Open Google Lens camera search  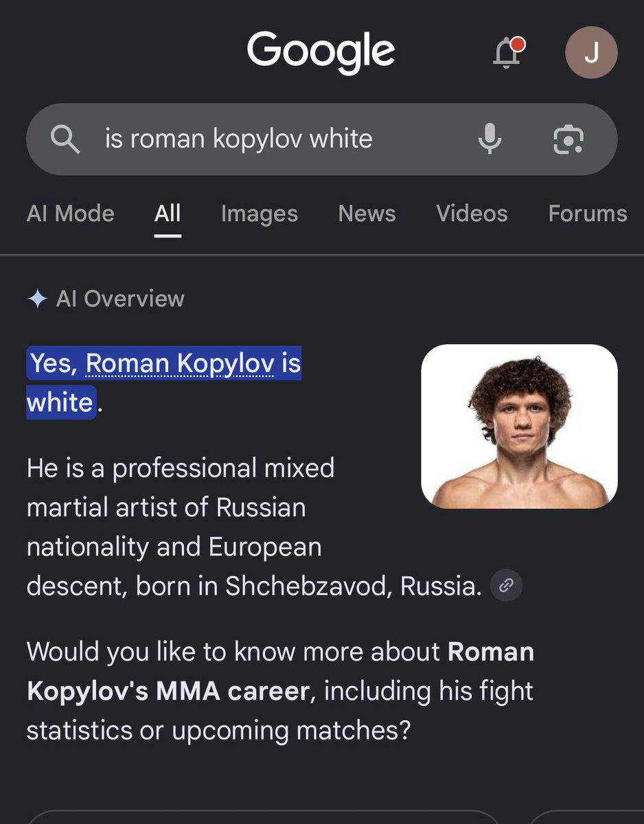coord(568,139)
